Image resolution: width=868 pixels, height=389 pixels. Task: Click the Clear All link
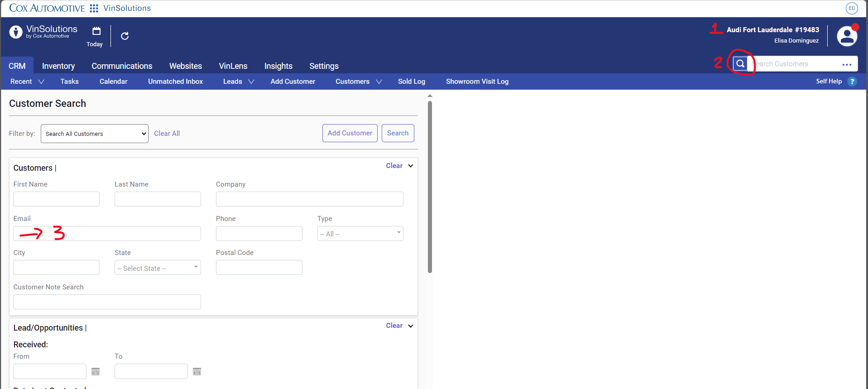(167, 134)
